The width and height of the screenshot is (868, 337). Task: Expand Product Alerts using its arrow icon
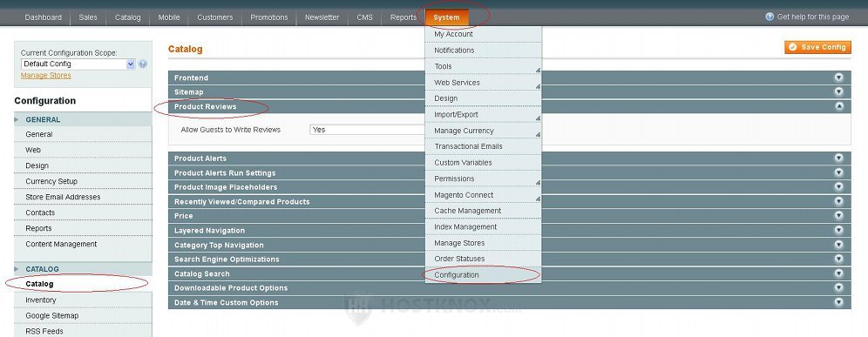click(838, 158)
